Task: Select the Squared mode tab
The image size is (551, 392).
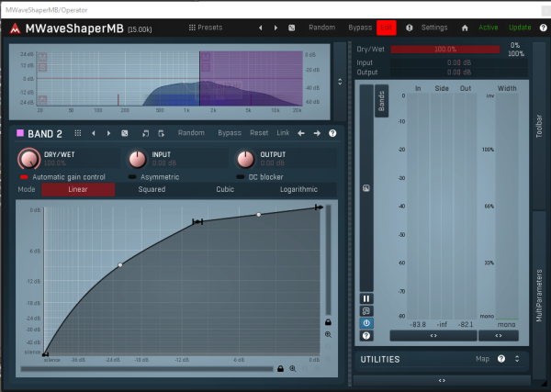Action: click(x=152, y=190)
